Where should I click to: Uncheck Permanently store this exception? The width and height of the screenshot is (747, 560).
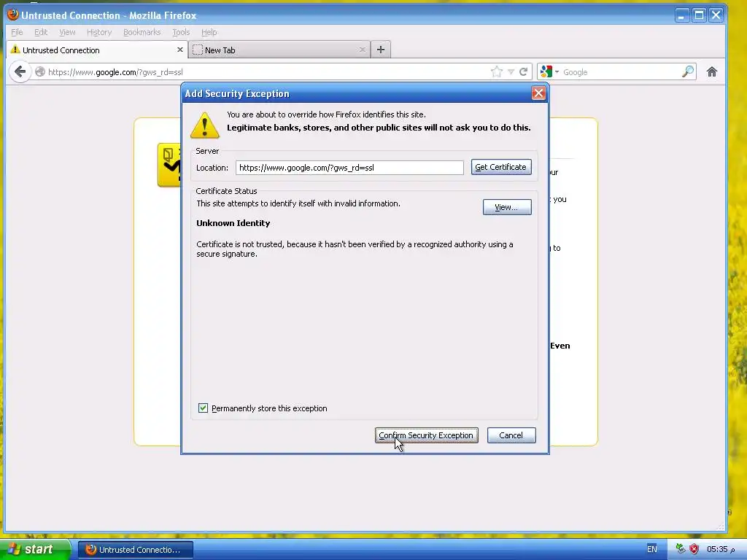click(203, 408)
